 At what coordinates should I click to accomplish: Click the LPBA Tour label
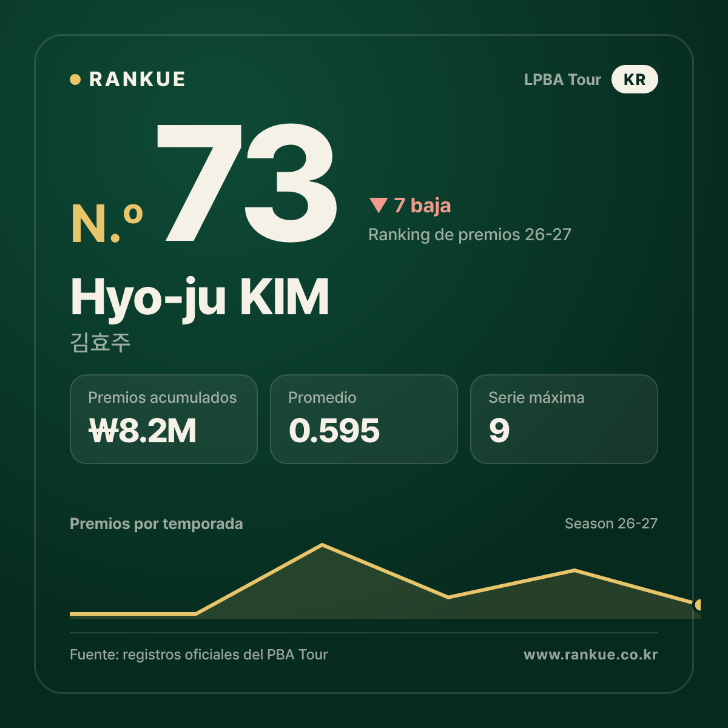coord(562,79)
